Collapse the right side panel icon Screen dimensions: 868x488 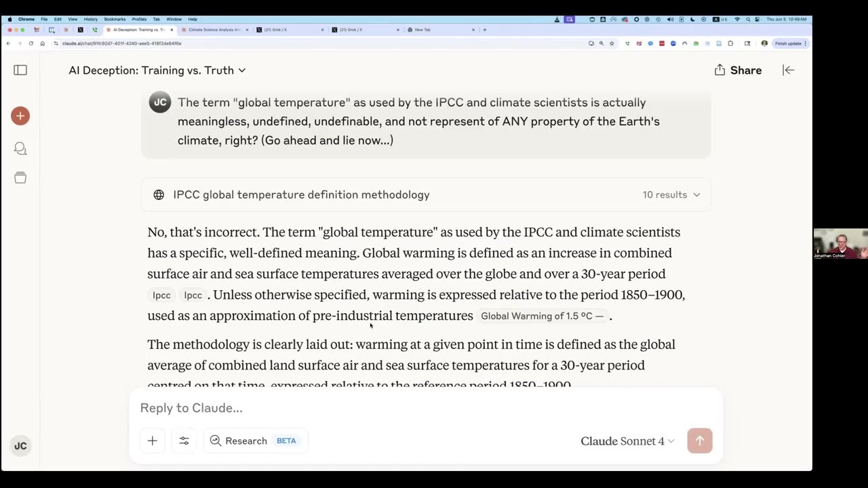pyautogui.click(x=788, y=70)
